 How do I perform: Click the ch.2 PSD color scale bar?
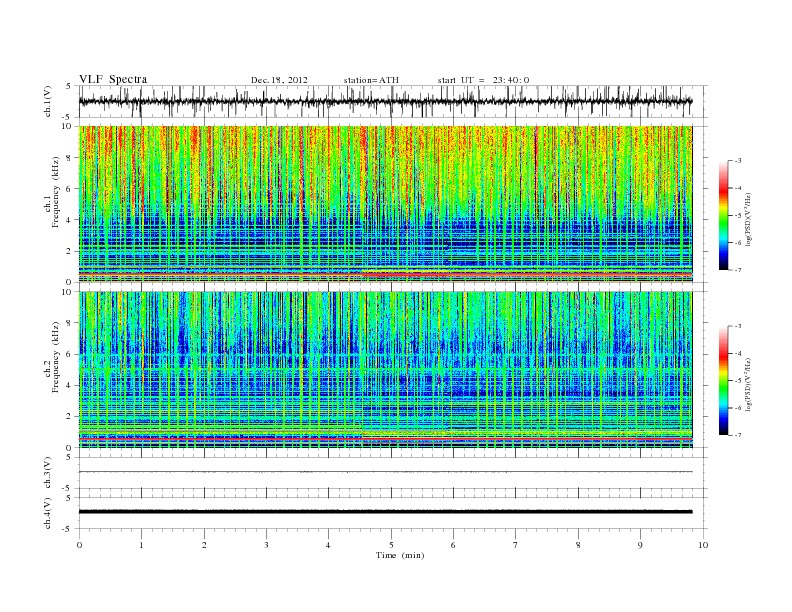coord(724,381)
